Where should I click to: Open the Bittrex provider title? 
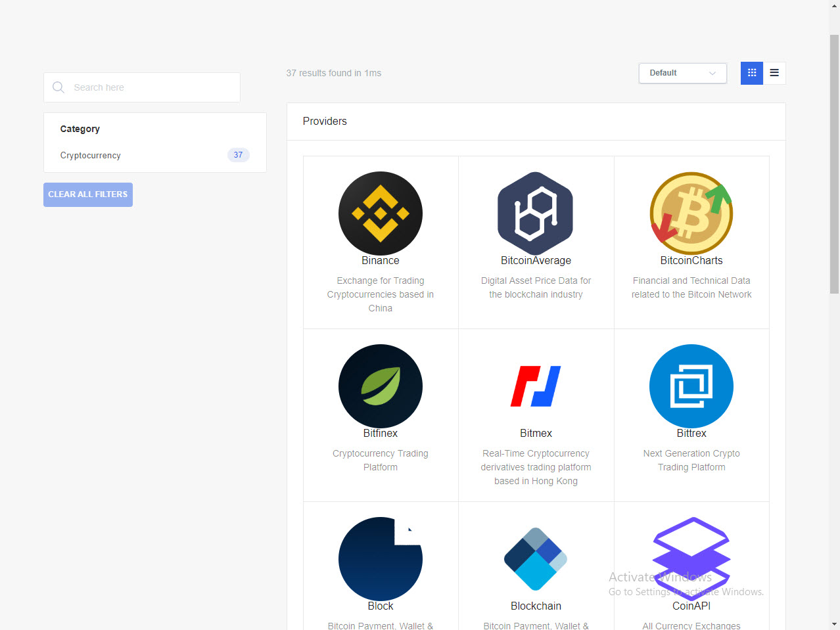(691, 434)
